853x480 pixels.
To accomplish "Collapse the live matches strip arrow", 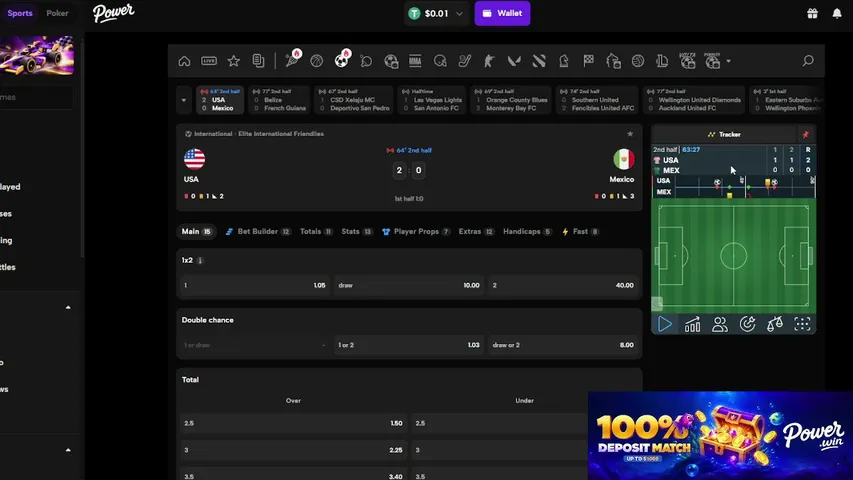I will (184, 100).
